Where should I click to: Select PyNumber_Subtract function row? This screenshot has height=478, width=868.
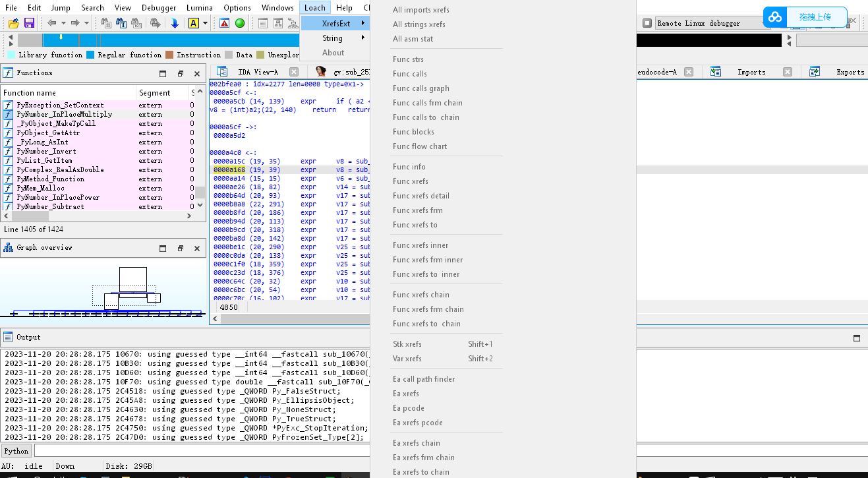(99, 206)
